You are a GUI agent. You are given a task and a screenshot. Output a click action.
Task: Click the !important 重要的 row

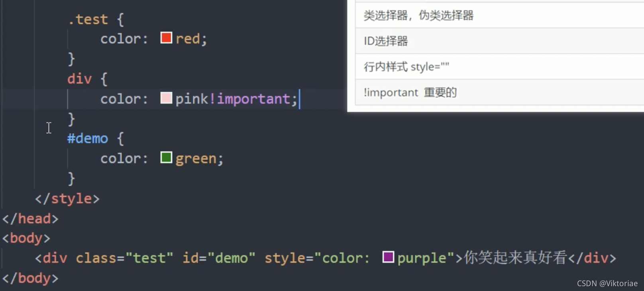[x=499, y=92]
